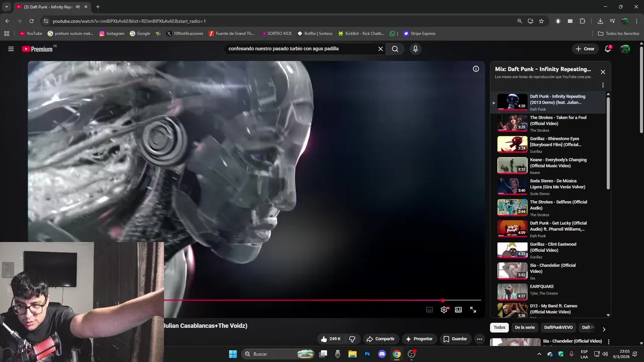The height and width of the screenshot is (362, 644).
Task: Go back with the browser back arrow
Action: tap(7, 21)
